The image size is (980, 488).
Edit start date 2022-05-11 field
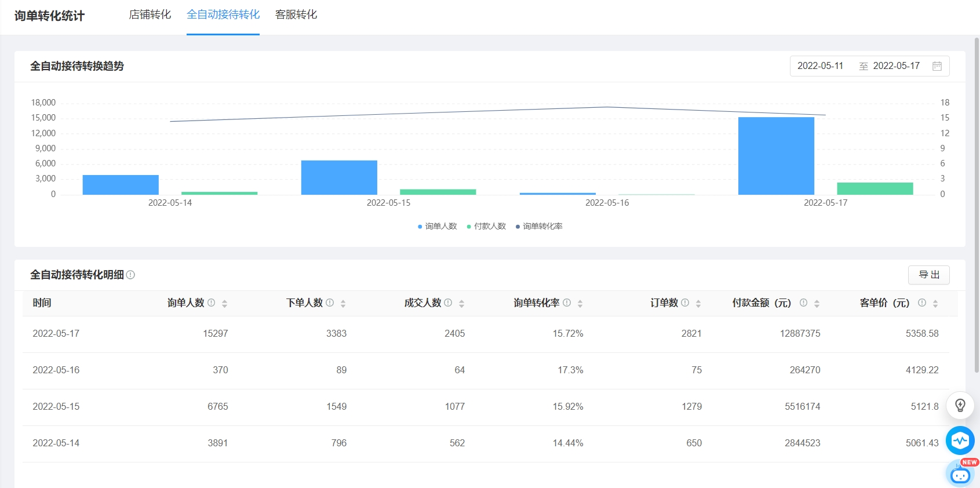(x=820, y=66)
